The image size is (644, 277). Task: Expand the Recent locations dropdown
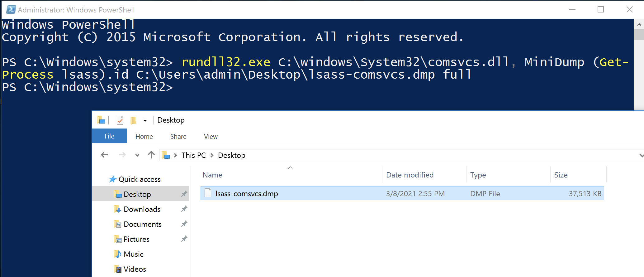point(137,155)
